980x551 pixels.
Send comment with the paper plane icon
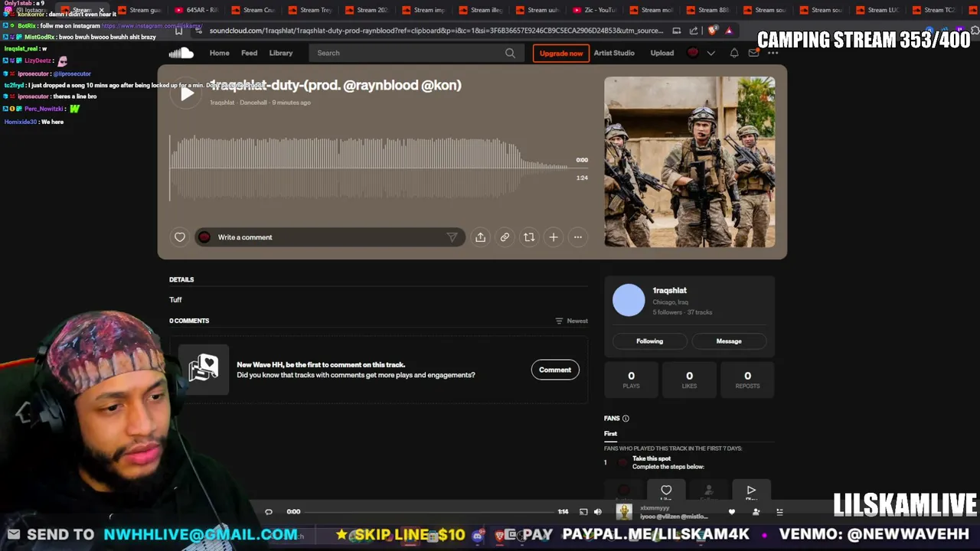pyautogui.click(x=452, y=237)
